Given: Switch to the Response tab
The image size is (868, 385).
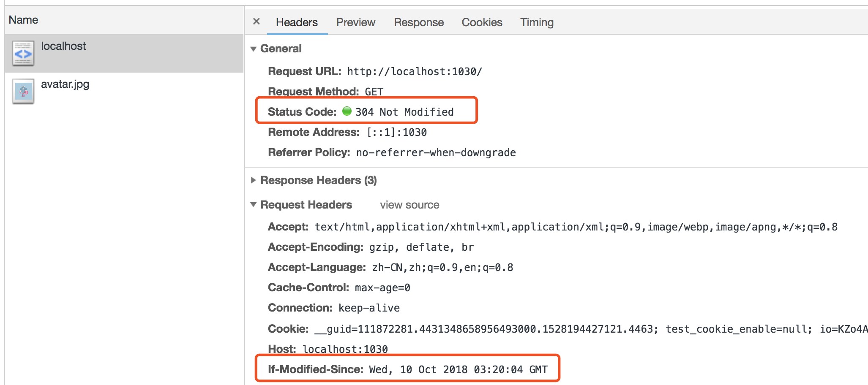Looking at the screenshot, I should [418, 22].
